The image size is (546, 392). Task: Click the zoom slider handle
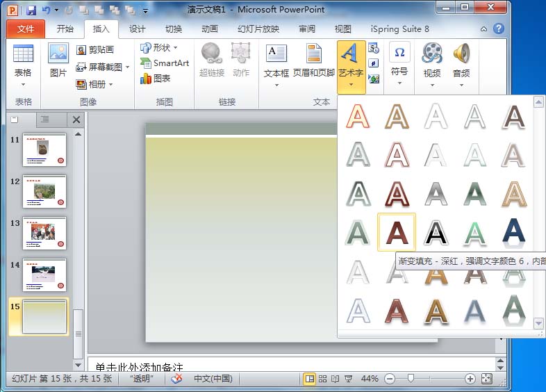tap(411, 379)
